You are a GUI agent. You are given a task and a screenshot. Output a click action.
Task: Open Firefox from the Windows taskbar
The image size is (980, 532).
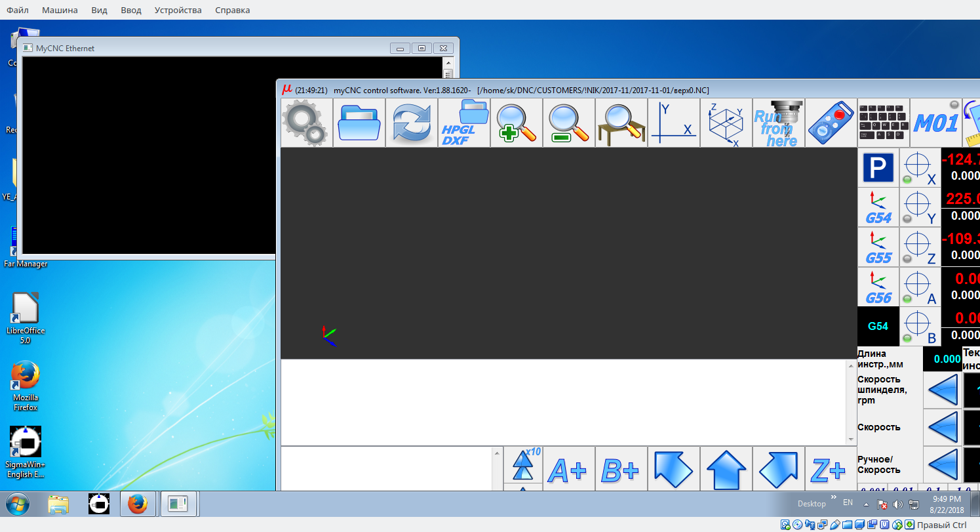138,504
